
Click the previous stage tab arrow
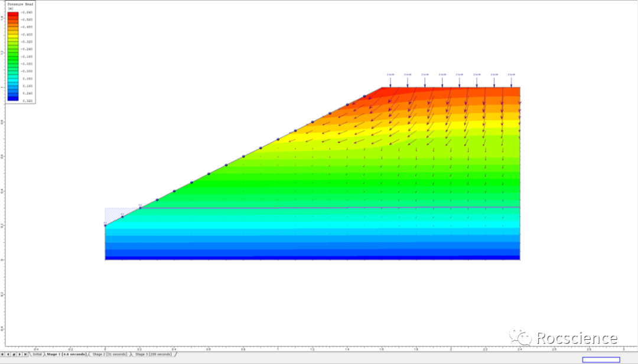pos(8,354)
